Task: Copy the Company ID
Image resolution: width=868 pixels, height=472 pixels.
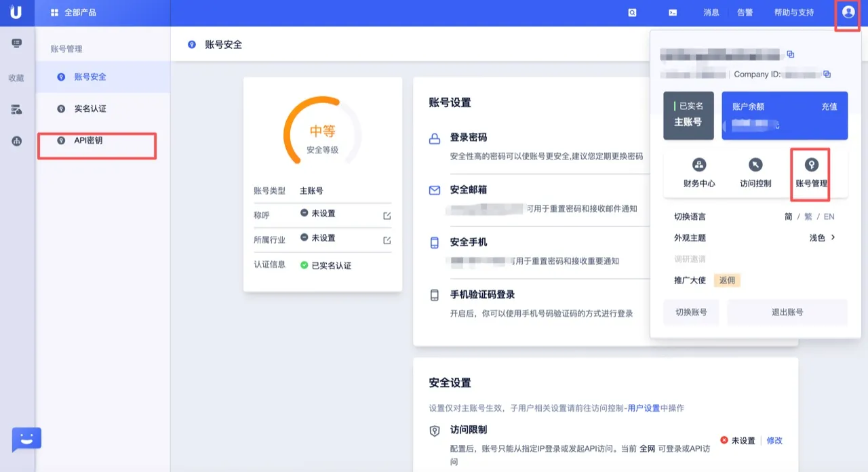Action: pos(827,74)
